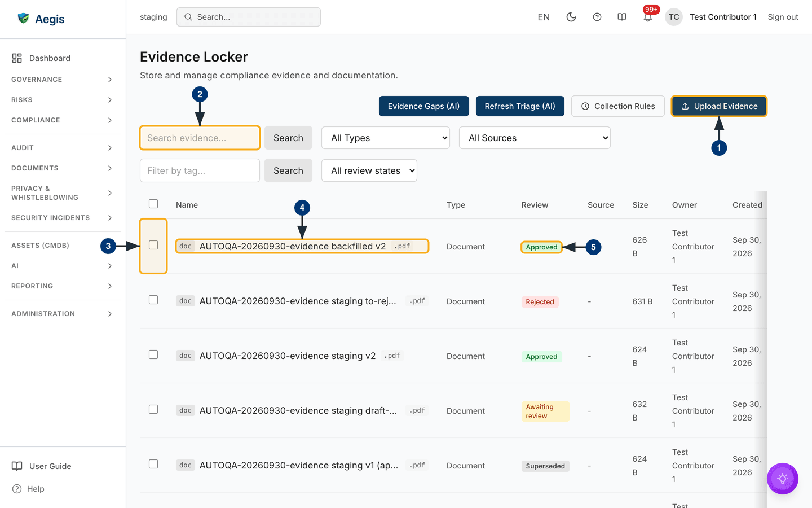Click the Name column header
Screen dimensions: 812x508
coord(187,205)
